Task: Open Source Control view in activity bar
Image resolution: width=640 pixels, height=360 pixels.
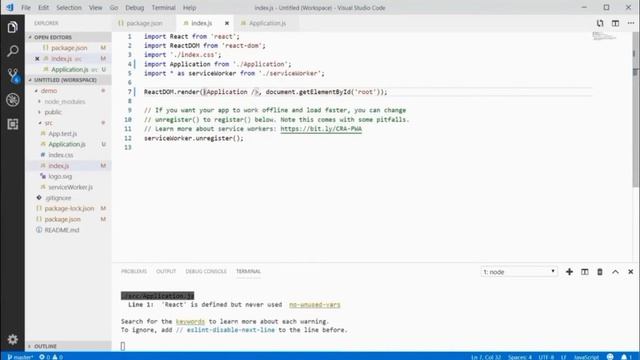Action: tap(12, 76)
